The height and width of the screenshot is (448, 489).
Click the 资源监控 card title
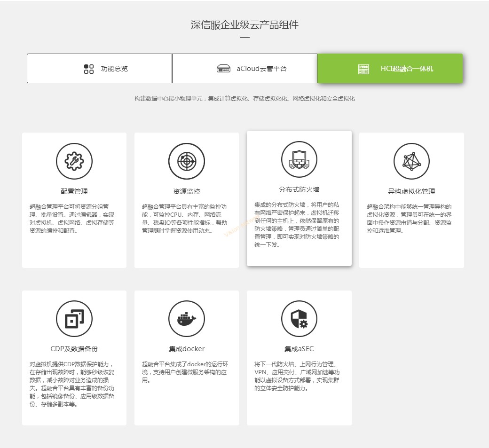tap(186, 191)
